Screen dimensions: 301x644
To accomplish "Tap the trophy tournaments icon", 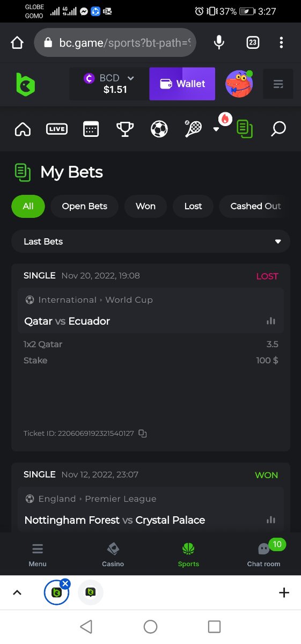I will pos(125,129).
